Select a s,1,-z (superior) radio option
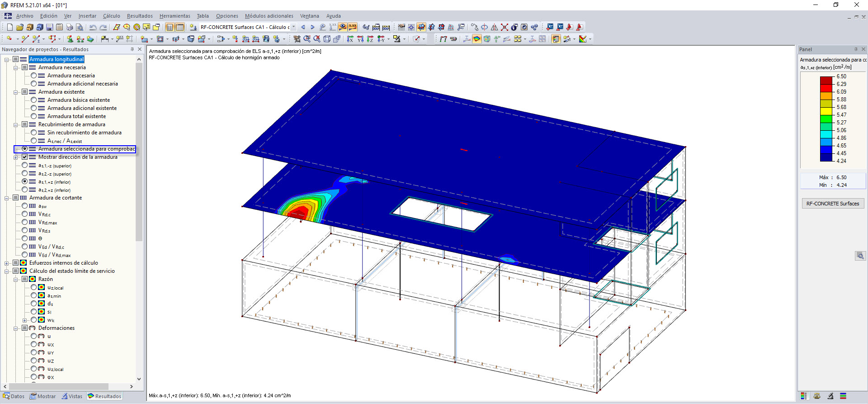Screen dimensions: 868x404 tap(25, 165)
